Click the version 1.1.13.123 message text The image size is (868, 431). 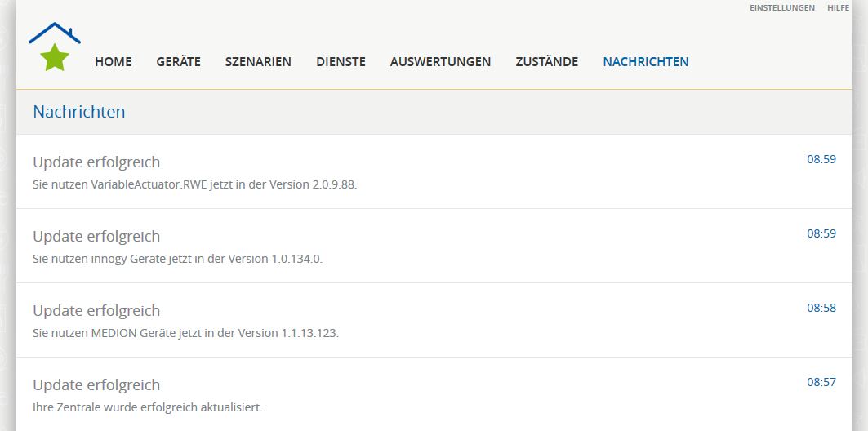pyautogui.click(x=185, y=333)
